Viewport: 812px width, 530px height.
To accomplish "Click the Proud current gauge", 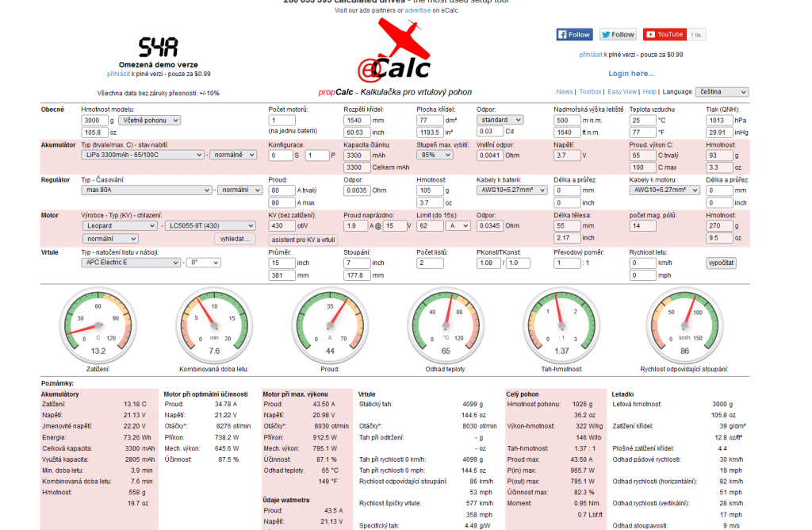I will tap(330, 325).
